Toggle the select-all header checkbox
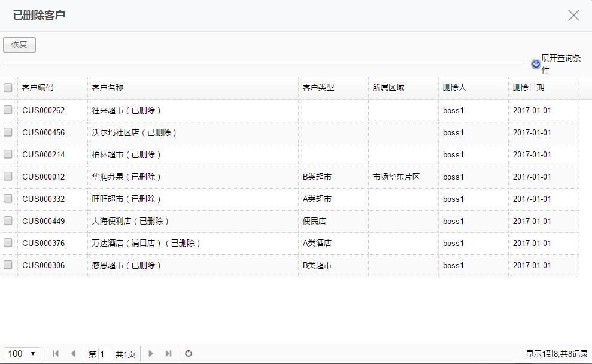 click(8, 87)
